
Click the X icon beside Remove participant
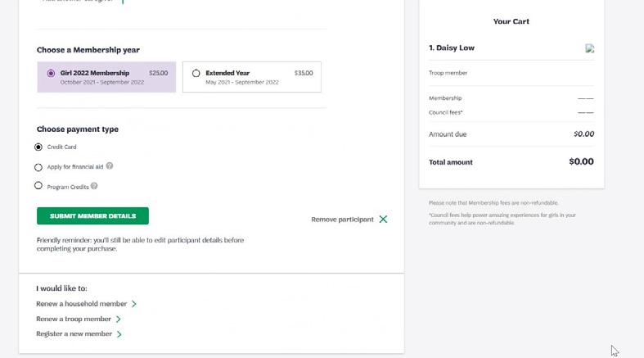[383, 219]
